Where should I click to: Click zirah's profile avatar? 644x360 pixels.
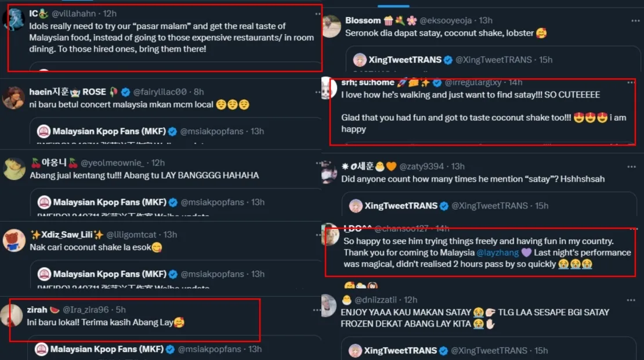pos(12,315)
